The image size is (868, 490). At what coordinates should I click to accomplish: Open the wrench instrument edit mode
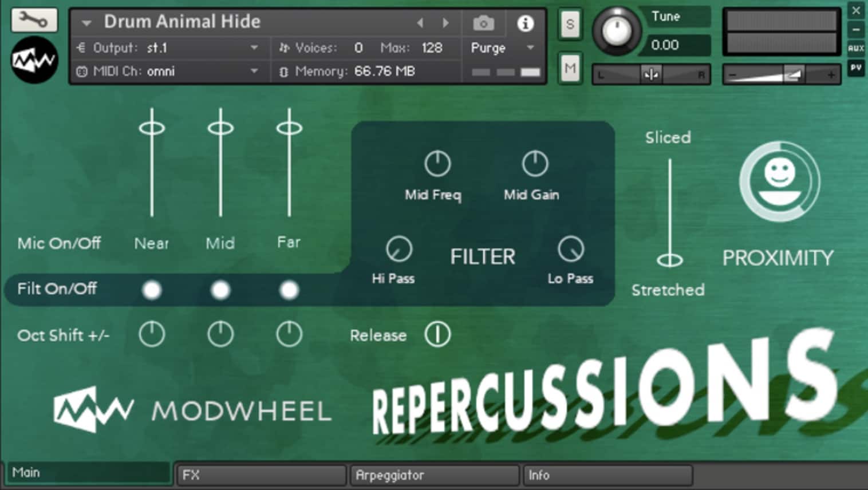(x=34, y=20)
